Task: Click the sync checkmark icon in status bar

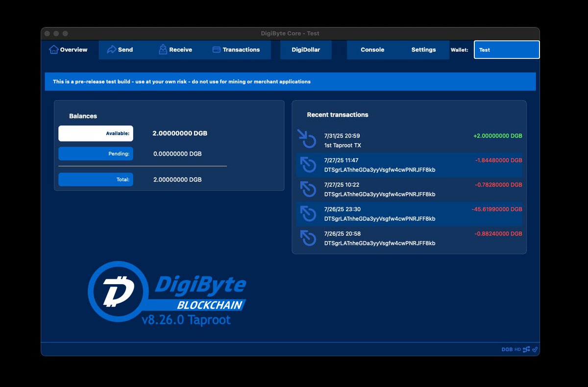Action: [x=535, y=349]
